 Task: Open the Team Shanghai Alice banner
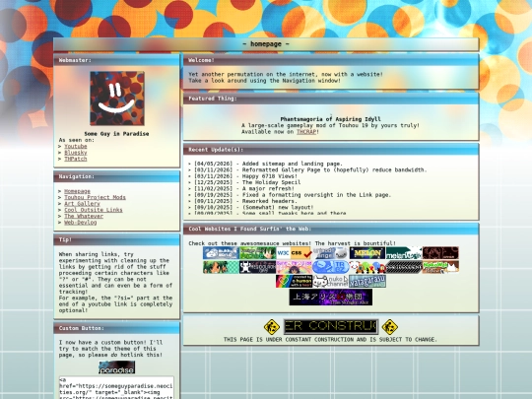click(x=331, y=298)
